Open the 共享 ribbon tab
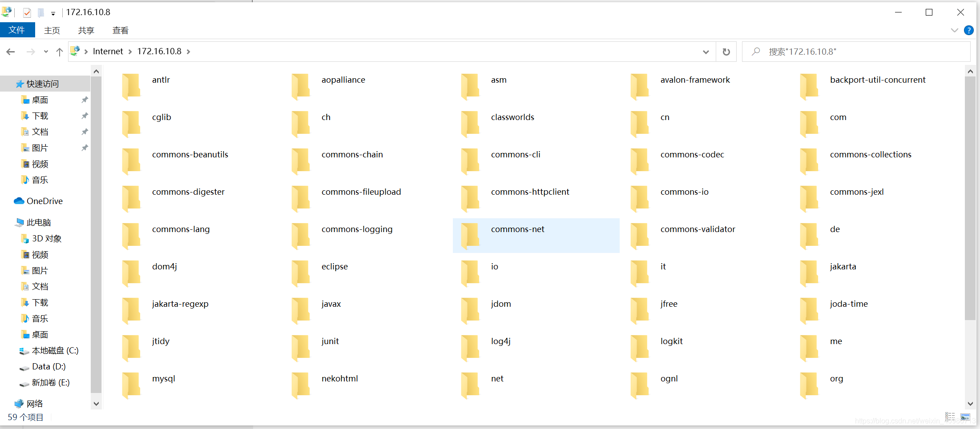 click(x=86, y=30)
